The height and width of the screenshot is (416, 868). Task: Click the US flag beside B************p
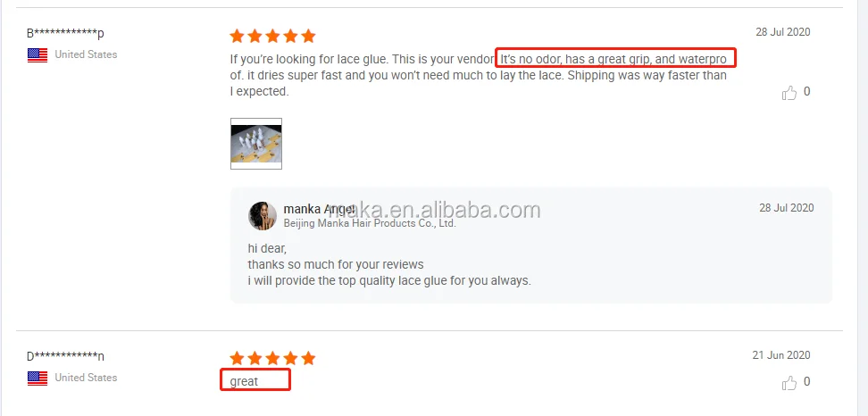pyautogui.click(x=38, y=54)
